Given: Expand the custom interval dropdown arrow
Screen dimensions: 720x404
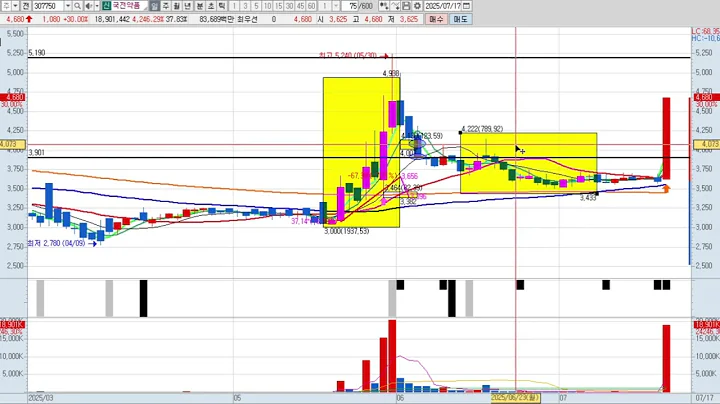Looking at the screenshot, I should click(x=336, y=6).
